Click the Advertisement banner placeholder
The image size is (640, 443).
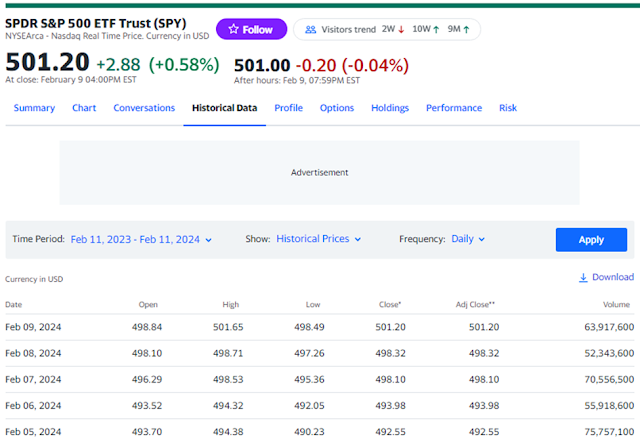pos(319,173)
